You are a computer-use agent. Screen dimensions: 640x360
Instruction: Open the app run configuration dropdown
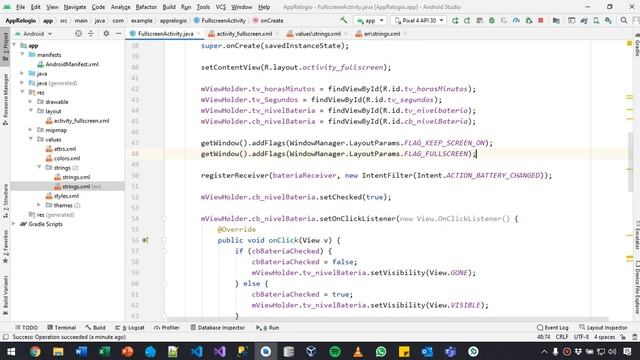[x=370, y=20]
